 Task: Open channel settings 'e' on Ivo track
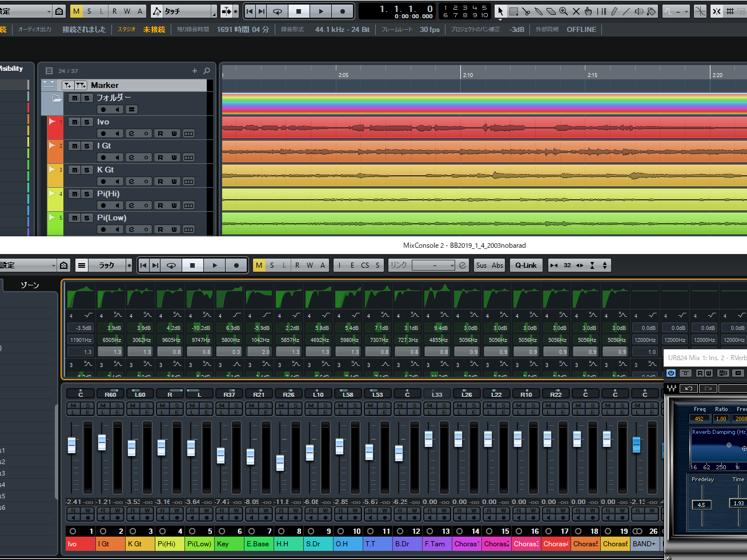pos(131,134)
